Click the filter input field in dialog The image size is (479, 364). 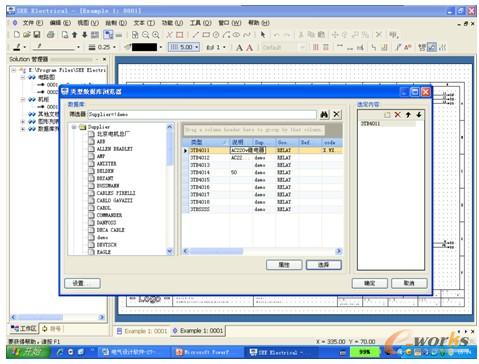202,114
